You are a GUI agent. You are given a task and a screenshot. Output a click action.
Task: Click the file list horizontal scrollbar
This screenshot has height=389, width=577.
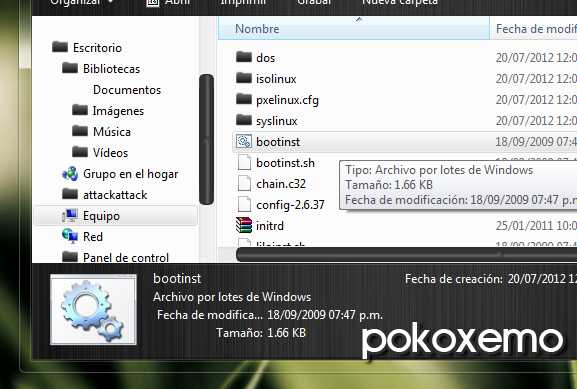[406, 254]
